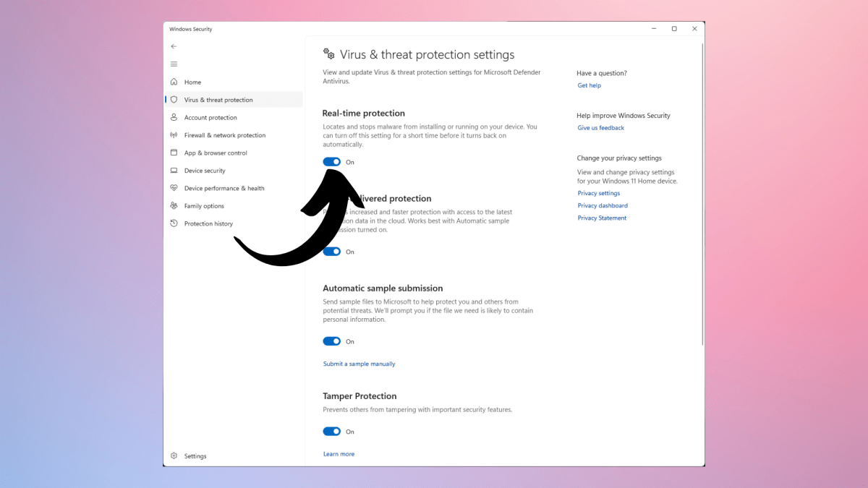
Task: Click the Home house icon
Action: click(174, 82)
